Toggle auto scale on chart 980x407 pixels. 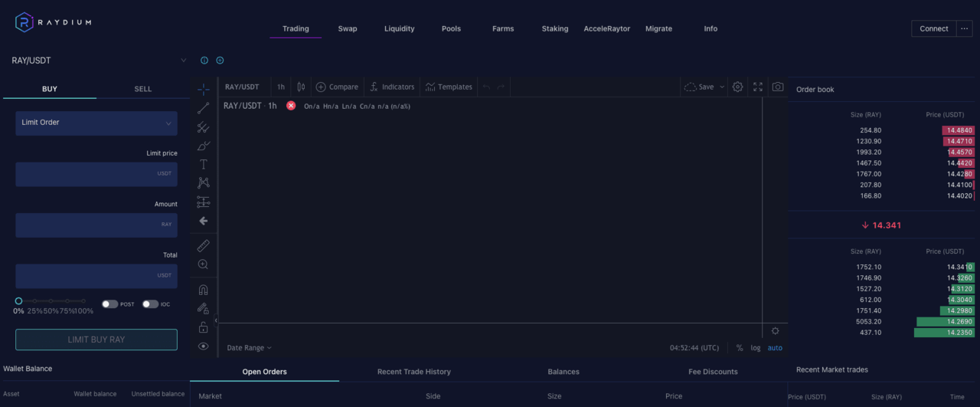click(x=775, y=348)
